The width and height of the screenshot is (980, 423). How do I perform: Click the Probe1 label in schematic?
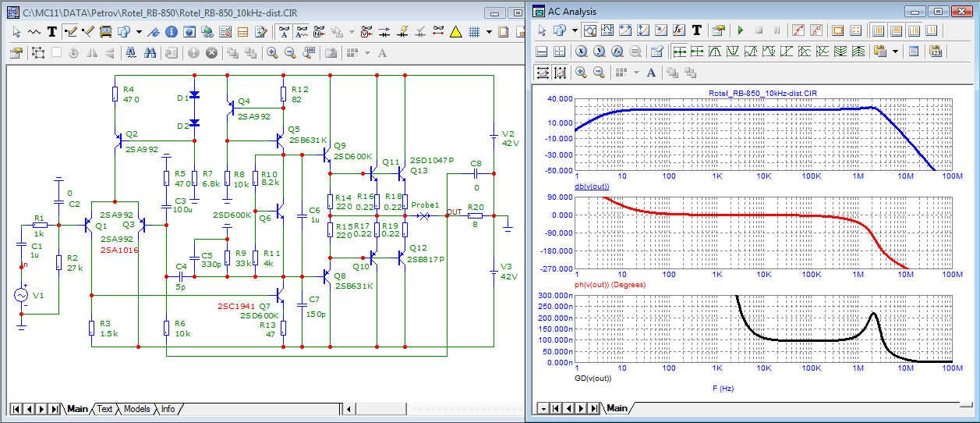pos(426,205)
